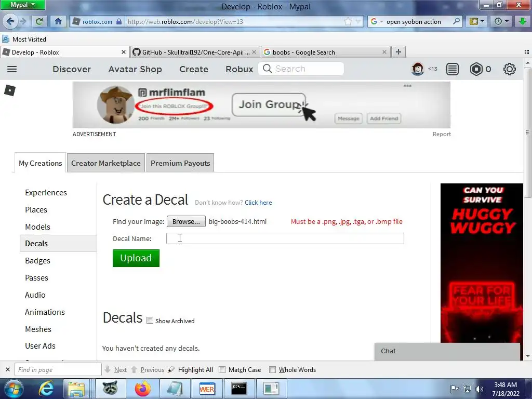The width and height of the screenshot is (532, 399).
Task: Open the Premium Payouts tab
Action: pos(180,163)
